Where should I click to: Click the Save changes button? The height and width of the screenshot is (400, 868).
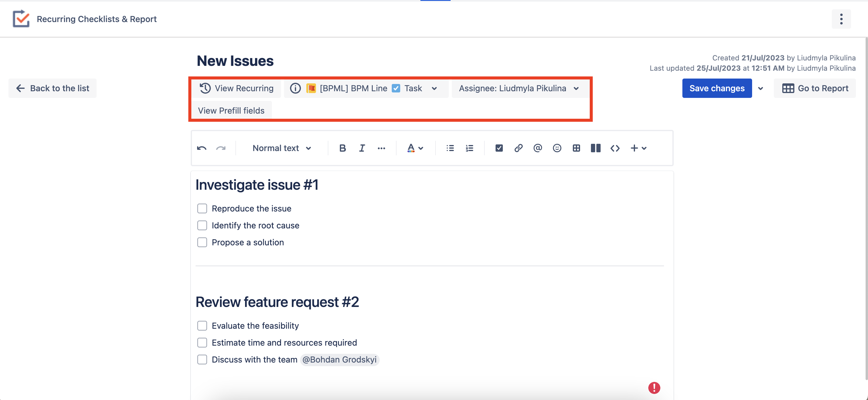pos(717,88)
